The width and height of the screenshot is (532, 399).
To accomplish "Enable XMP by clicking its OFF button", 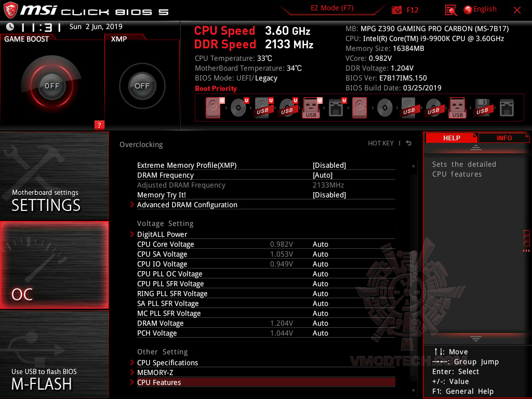I will (x=142, y=86).
